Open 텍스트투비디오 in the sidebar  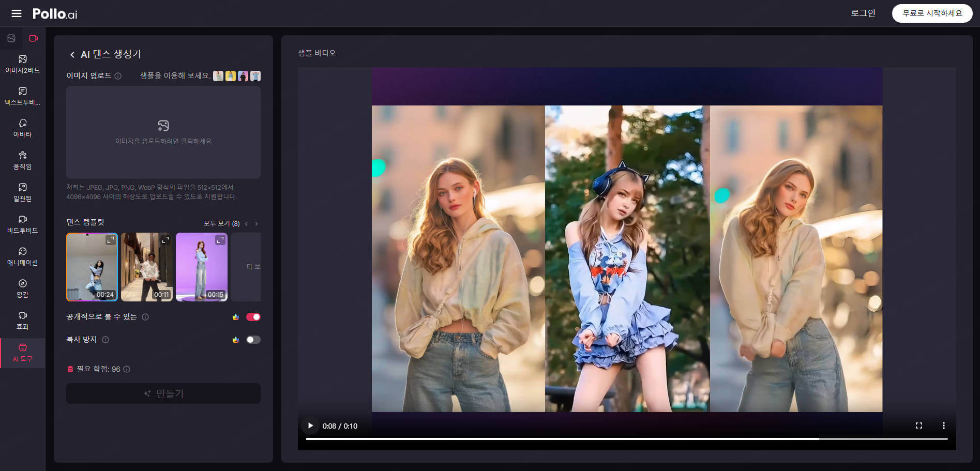(22, 96)
